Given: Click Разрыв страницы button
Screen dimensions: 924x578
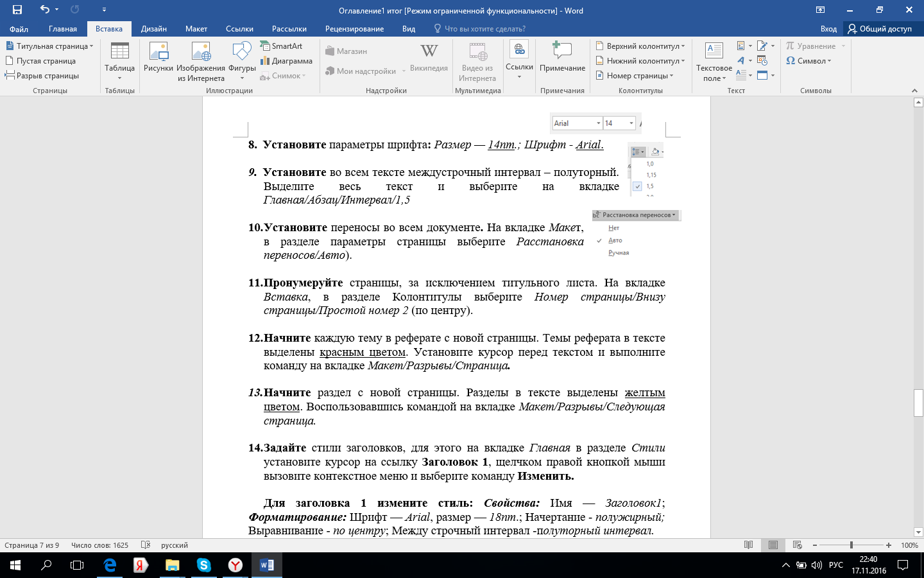Looking at the screenshot, I should pyautogui.click(x=42, y=76).
